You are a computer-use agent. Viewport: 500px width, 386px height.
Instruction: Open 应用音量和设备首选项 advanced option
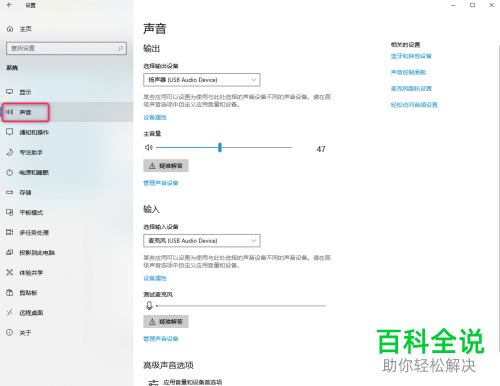pyautogui.click(x=185, y=382)
